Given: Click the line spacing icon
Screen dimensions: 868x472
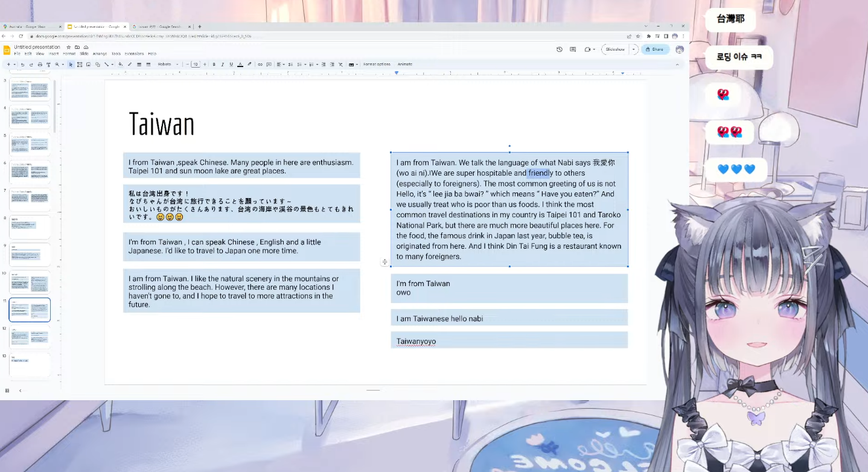Looking at the screenshot, I should (x=290, y=64).
